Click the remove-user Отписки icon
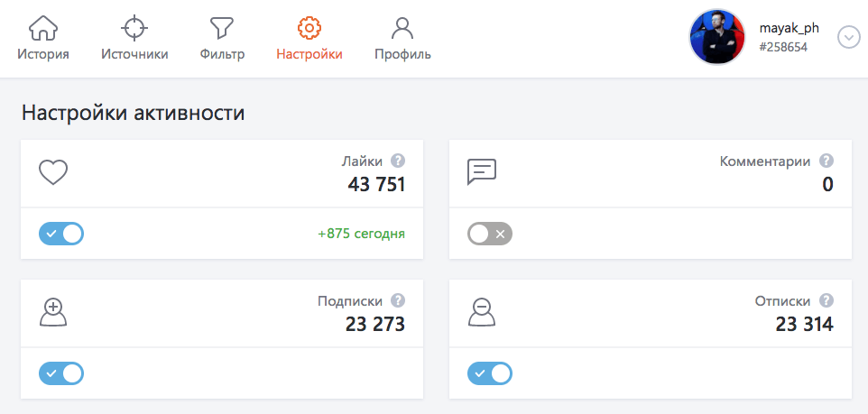The height and width of the screenshot is (414, 868). tap(482, 312)
